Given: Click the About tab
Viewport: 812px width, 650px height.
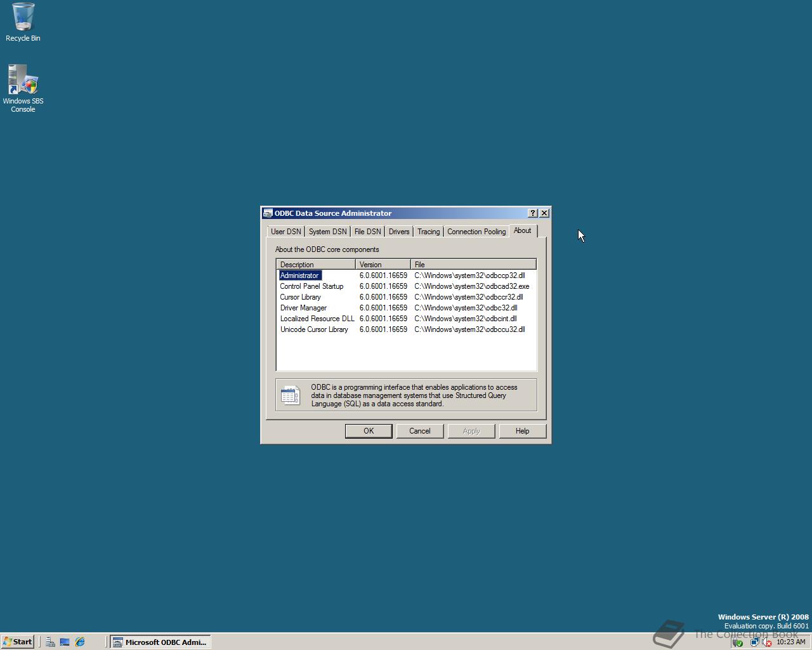Looking at the screenshot, I should (523, 230).
